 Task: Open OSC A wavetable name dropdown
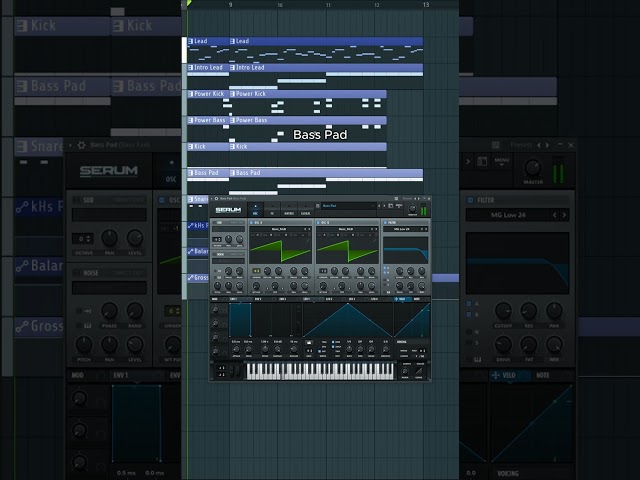coord(279,229)
